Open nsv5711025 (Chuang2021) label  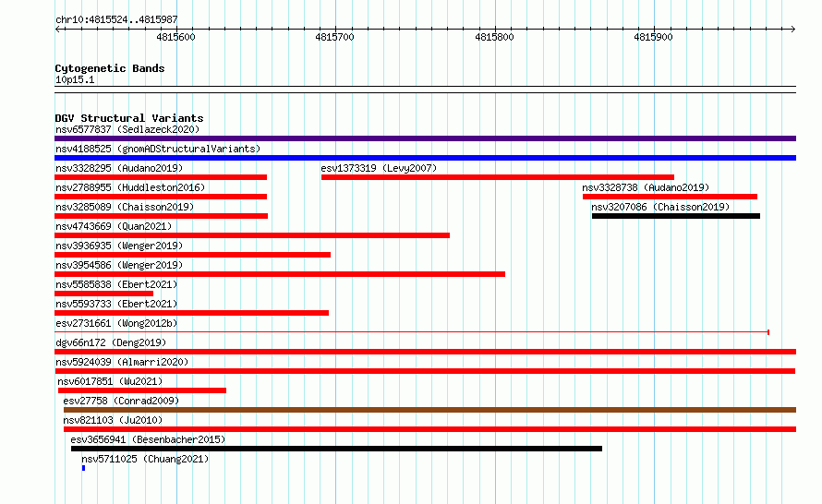tap(145, 459)
